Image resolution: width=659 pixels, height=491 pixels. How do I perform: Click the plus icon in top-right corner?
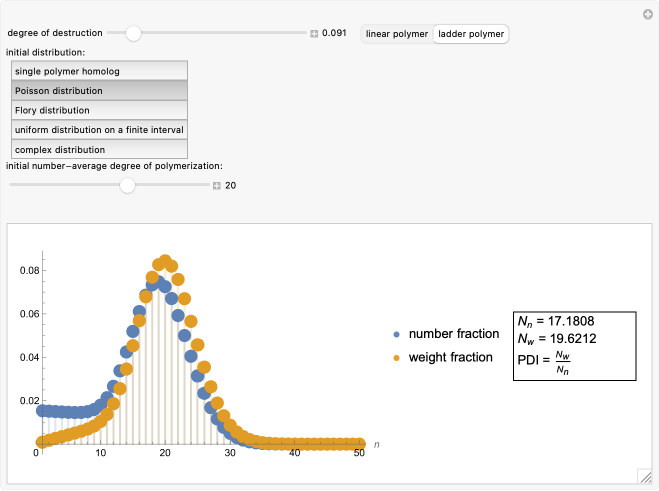647,14
